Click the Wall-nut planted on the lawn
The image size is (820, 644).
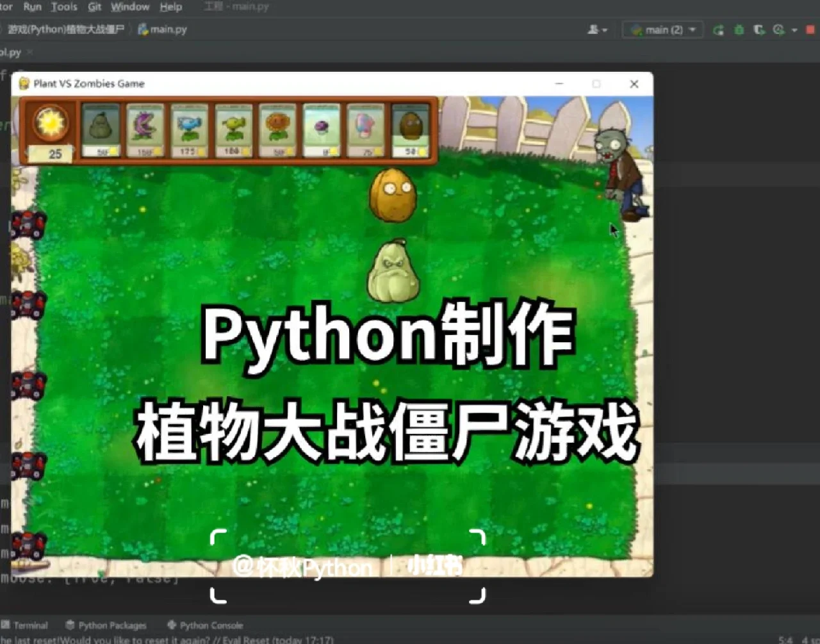[393, 195]
